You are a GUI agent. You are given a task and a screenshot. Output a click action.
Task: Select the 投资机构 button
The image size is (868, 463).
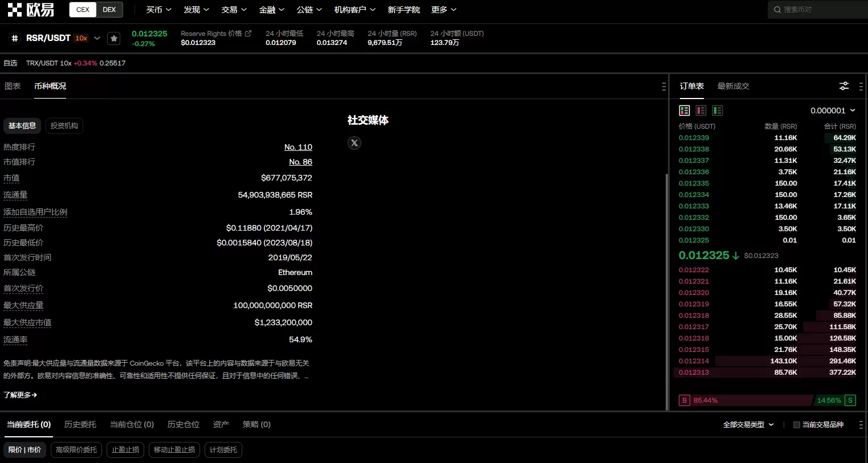pos(64,126)
